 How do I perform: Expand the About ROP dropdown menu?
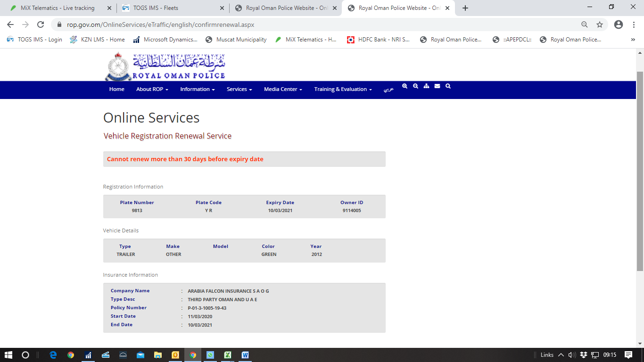(152, 89)
